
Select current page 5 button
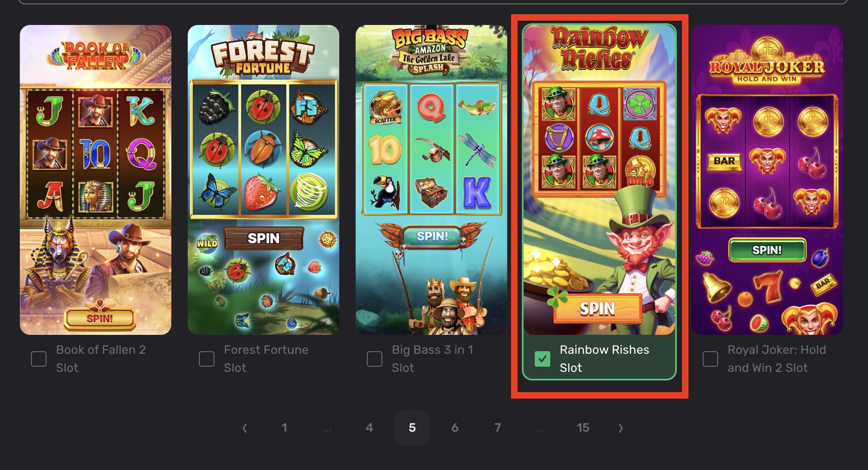point(412,428)
